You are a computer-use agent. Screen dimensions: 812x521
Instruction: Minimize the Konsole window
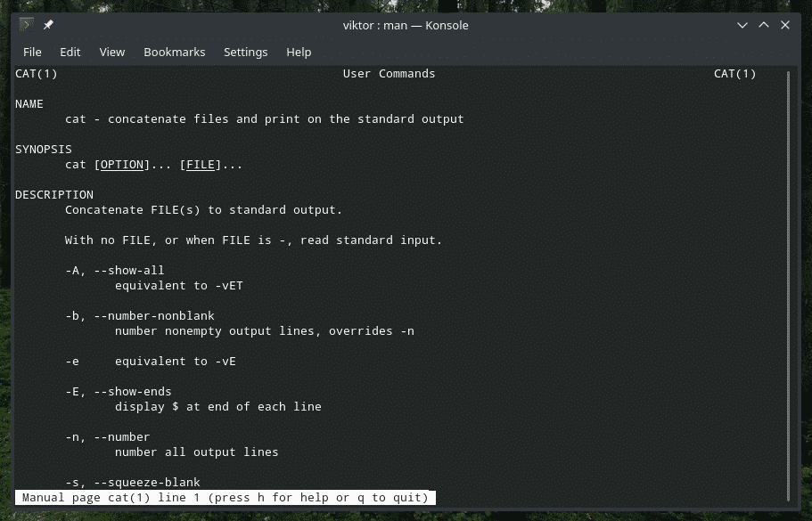click(742, 25)
